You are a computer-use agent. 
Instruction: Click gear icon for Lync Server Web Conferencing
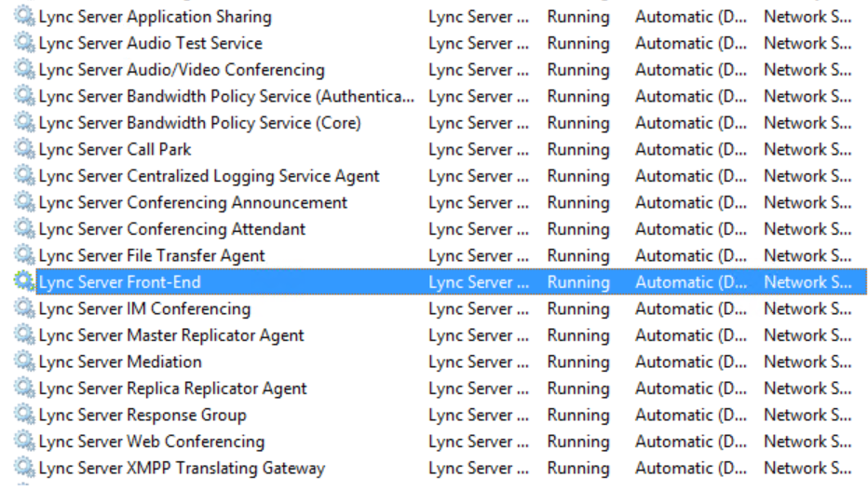point(24,442)
